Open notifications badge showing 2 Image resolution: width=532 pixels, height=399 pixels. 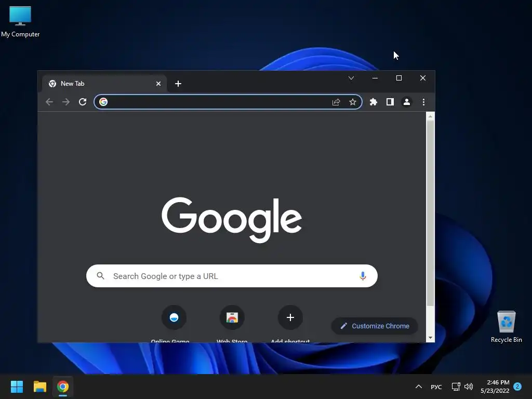coord(517,387)
